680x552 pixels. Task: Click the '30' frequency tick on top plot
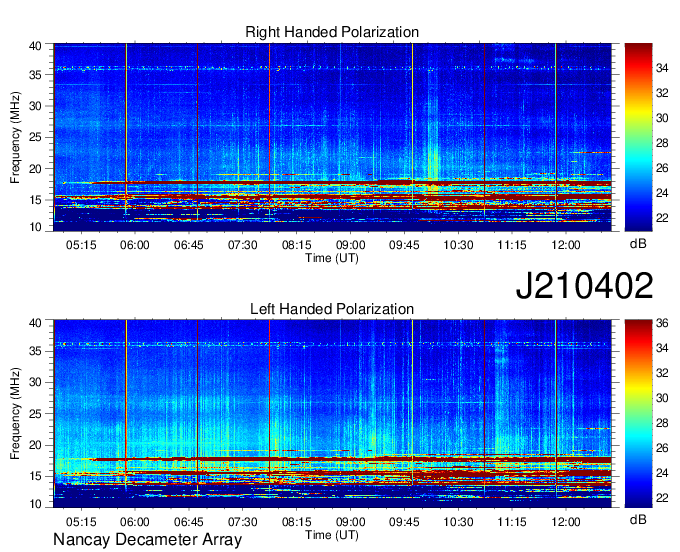point(35,106)
